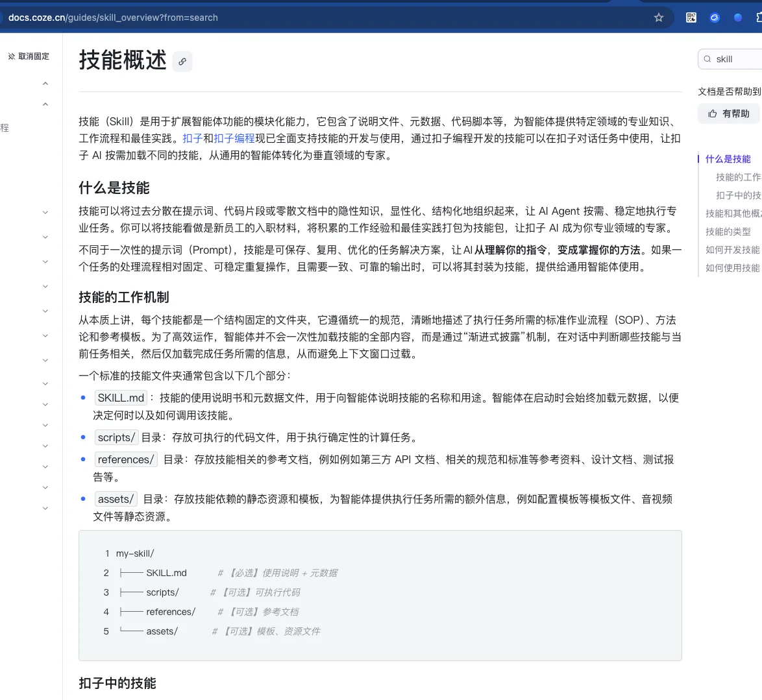Image resolution: width=762 pixels, height=700 pixels.
Task: Open the 扣子编程 hyperlink in intro paragraph
Action: 234,138
